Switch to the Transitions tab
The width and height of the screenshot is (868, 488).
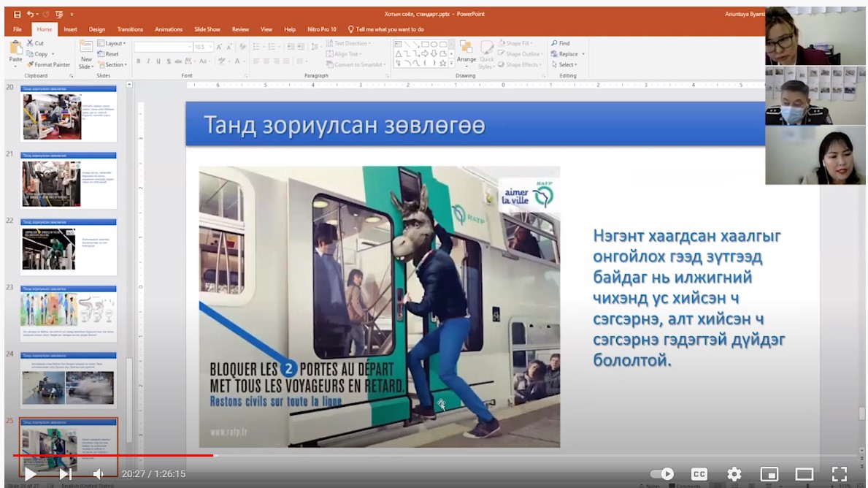[x=130, y=29]
